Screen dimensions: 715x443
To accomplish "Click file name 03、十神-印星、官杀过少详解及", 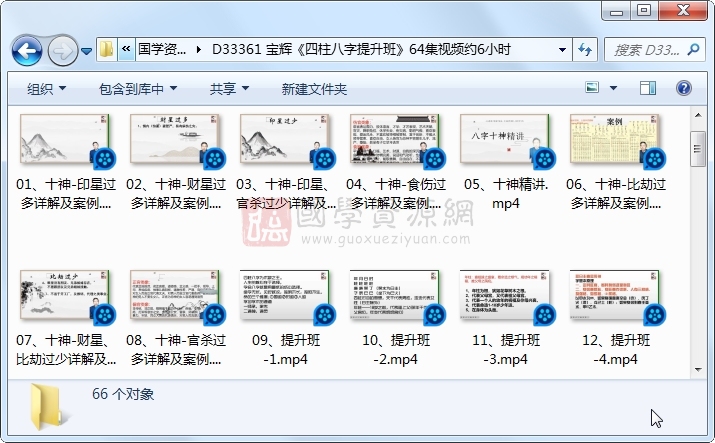I will (286, 194).
